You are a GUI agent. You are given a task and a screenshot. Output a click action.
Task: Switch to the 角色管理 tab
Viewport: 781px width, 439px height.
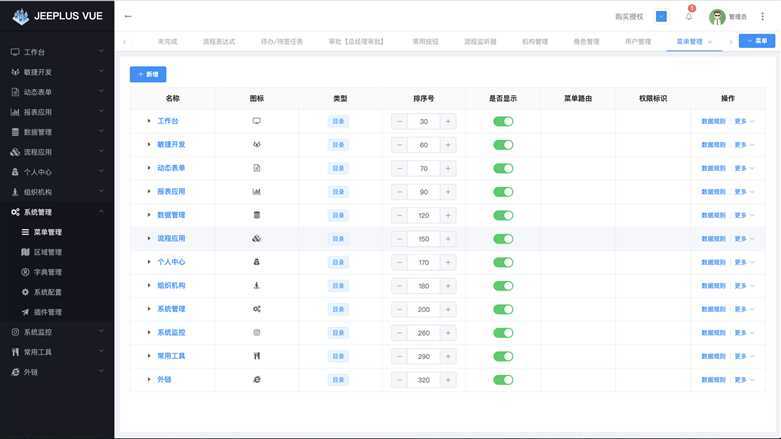(586, 41)
